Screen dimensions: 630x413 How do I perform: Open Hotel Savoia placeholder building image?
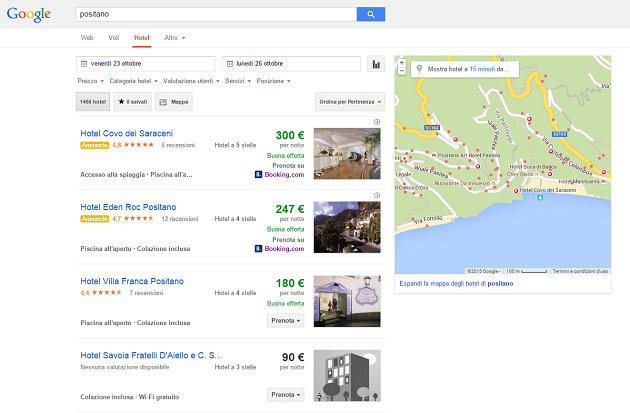(347, 376)
